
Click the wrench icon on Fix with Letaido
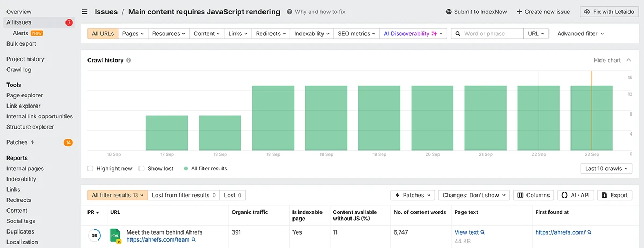587,12
